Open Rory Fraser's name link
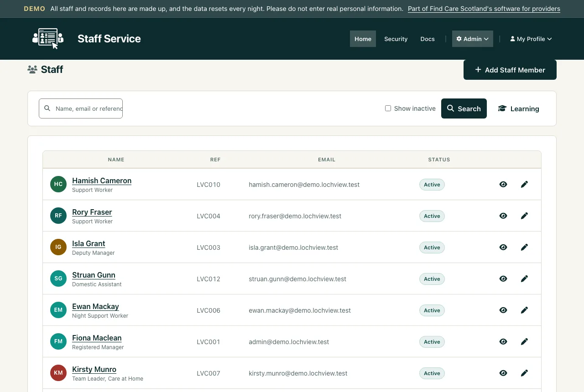This screenshot has height=392, width=584. [x=92, y=212]
